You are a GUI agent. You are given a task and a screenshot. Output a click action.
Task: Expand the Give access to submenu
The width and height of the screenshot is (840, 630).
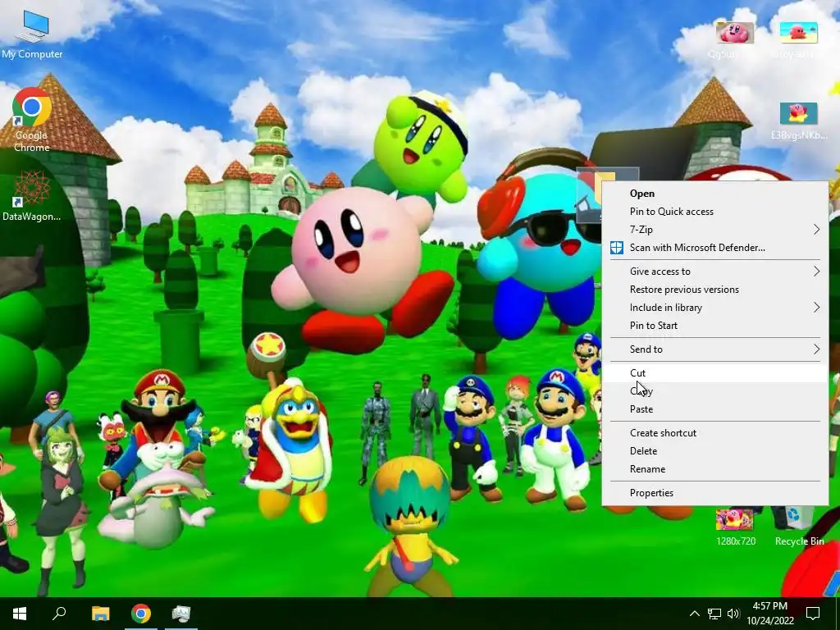(715, 271)
